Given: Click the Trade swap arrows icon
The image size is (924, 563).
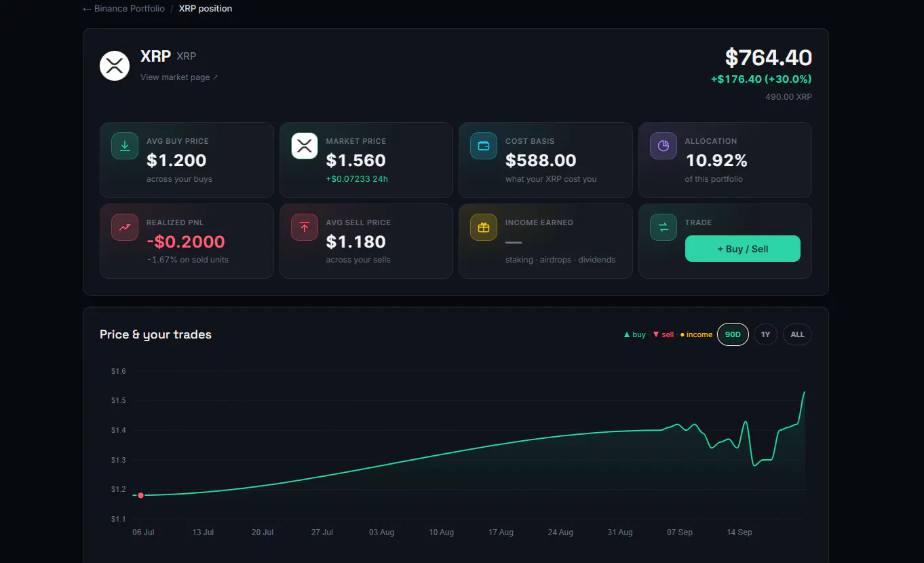Looking at the screenshot, I should click(663, 227).
